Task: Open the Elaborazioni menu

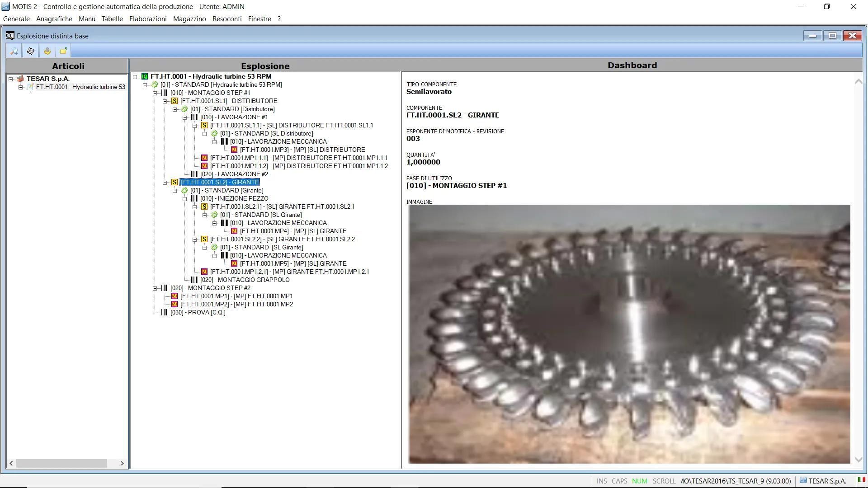Action: click(148, 19)
